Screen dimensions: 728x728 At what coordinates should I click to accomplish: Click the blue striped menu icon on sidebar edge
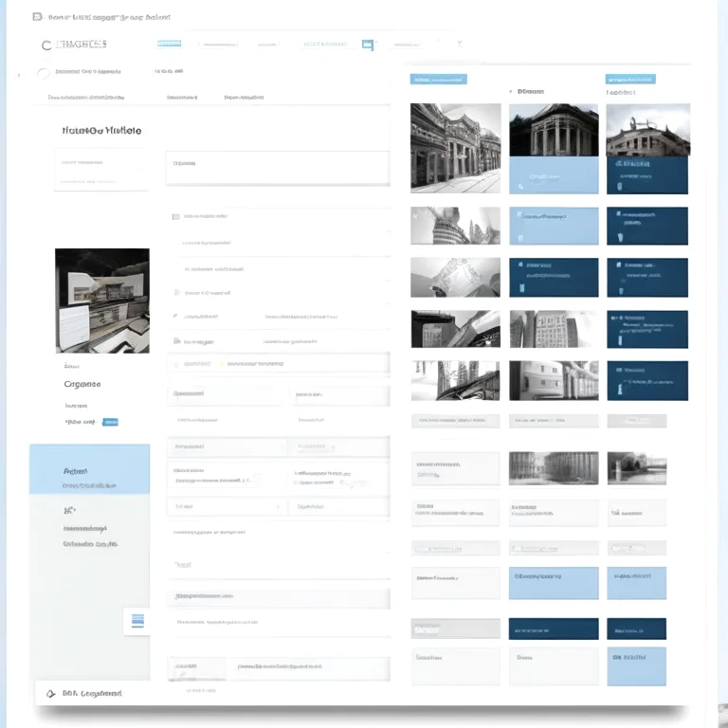[137, 621]
